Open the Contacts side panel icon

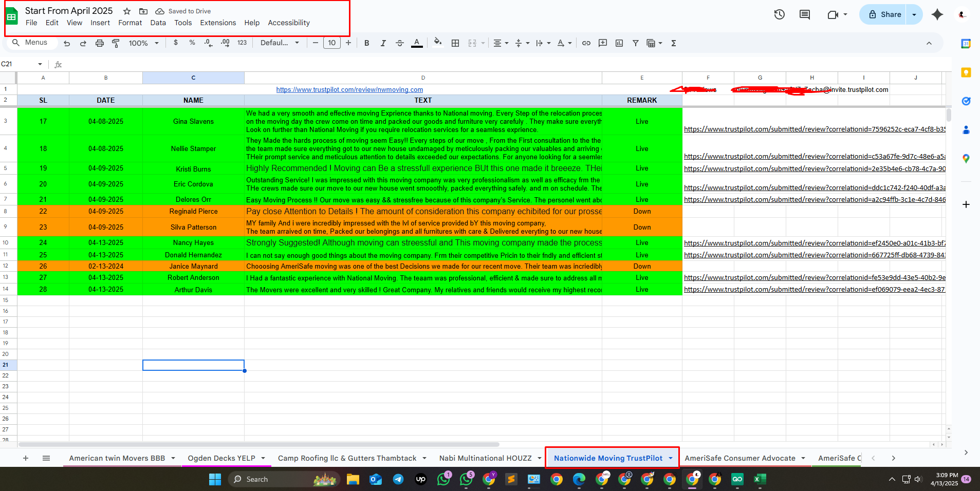(x=966, y=130)
